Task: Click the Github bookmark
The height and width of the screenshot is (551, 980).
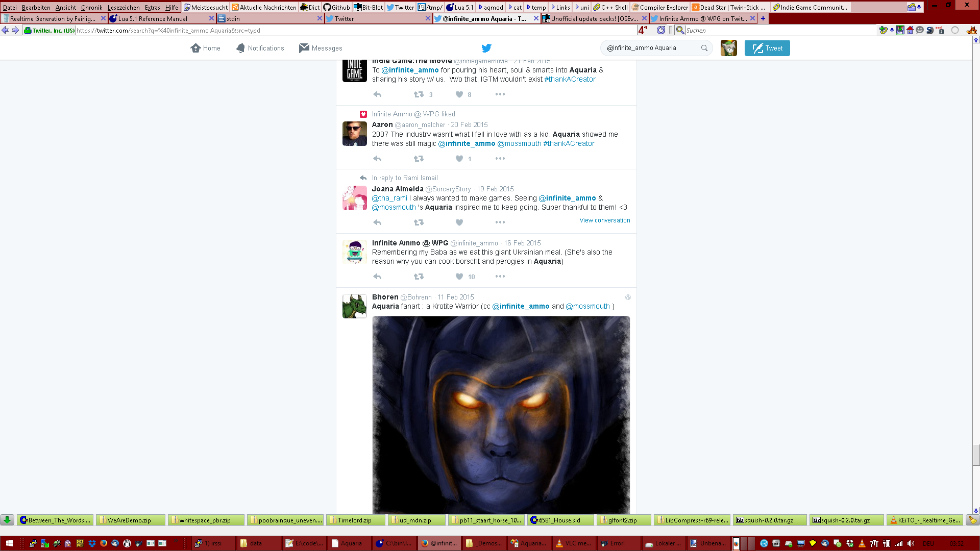Action: tap(337, 7)
